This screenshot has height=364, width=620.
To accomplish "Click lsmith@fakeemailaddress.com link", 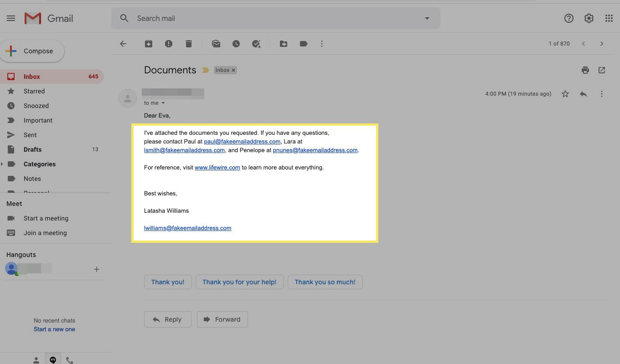I will pyautogui.click(x=184, y=150).
